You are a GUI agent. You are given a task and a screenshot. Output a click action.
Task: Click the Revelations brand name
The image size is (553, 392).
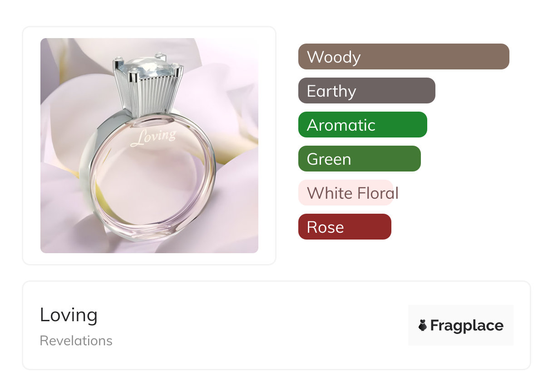tap(76, 341)
